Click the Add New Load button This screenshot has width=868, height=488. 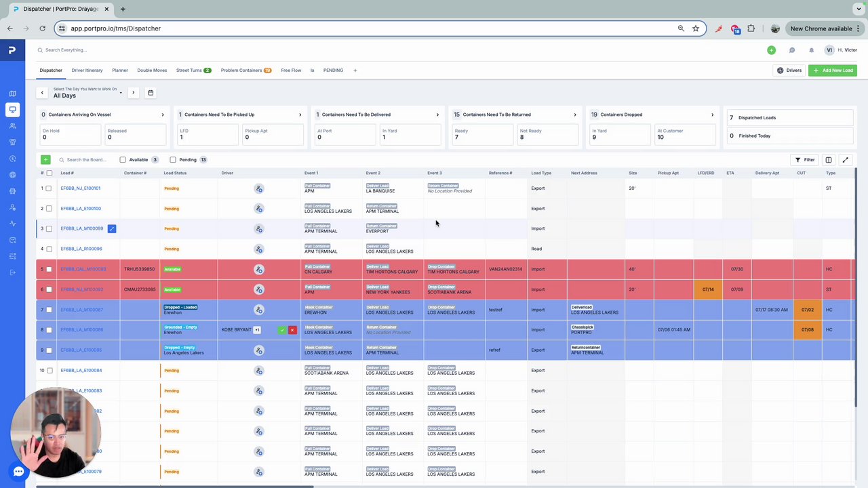[x=833, y=70]
